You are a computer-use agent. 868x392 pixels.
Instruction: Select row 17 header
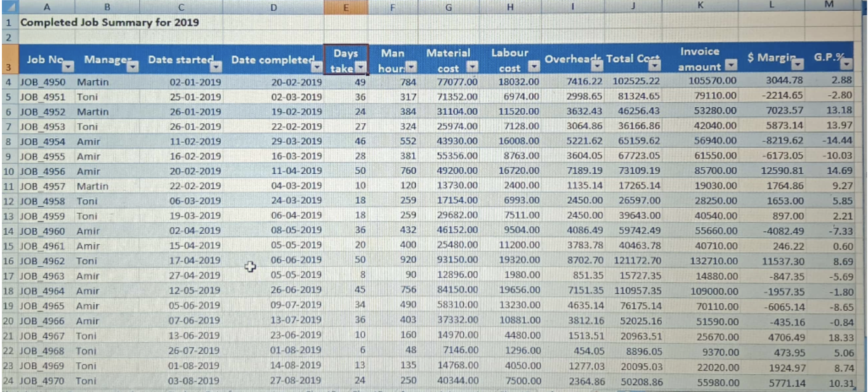9,276
